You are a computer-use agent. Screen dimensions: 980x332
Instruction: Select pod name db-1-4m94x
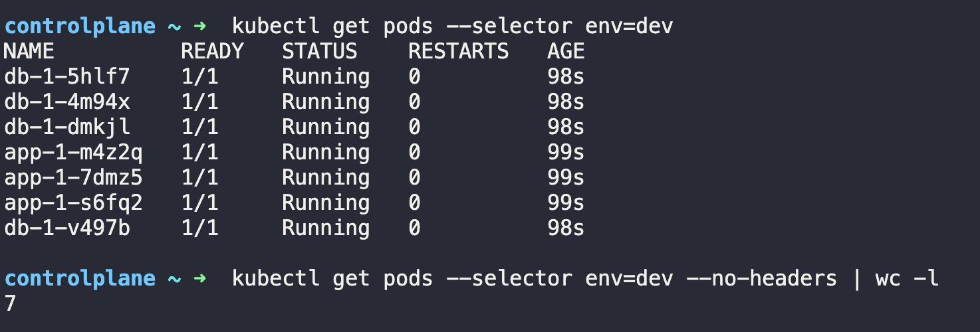click(x=67, y=102)
